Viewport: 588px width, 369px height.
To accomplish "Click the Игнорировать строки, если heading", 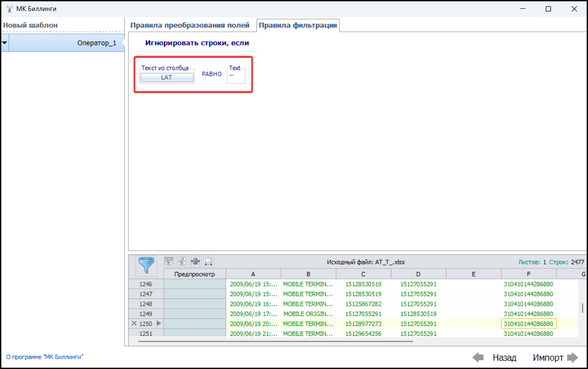I will click(197, 43).
